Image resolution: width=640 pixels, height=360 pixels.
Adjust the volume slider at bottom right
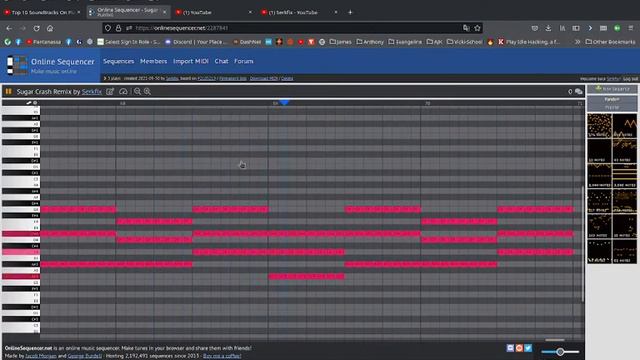560,351
